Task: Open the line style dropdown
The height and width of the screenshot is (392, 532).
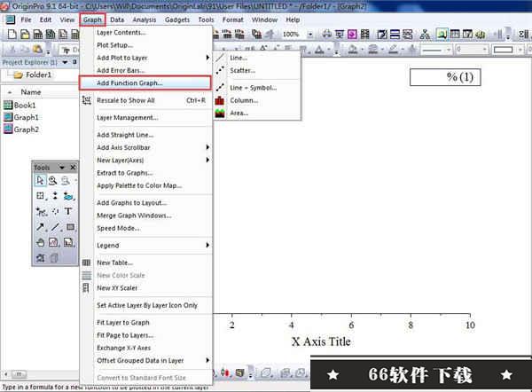Action: point(448,50)
